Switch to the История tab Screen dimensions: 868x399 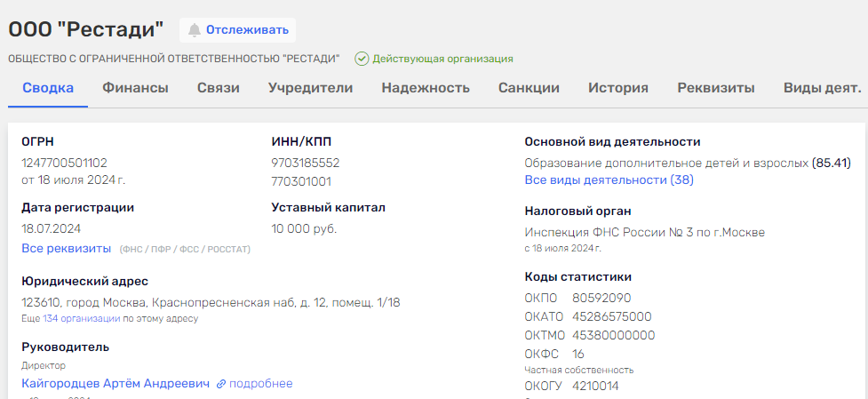pos(618,87)
